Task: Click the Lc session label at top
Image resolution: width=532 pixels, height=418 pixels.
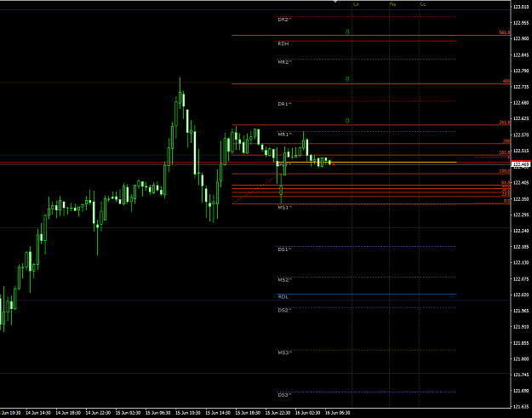Action: [x=423, y=4]
